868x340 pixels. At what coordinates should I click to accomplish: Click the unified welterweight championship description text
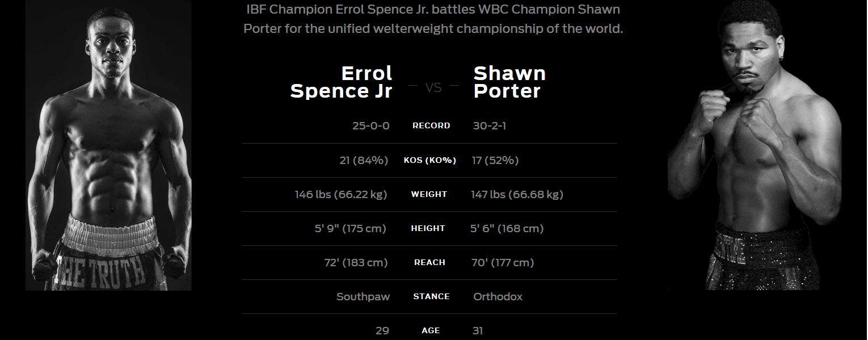433,19
